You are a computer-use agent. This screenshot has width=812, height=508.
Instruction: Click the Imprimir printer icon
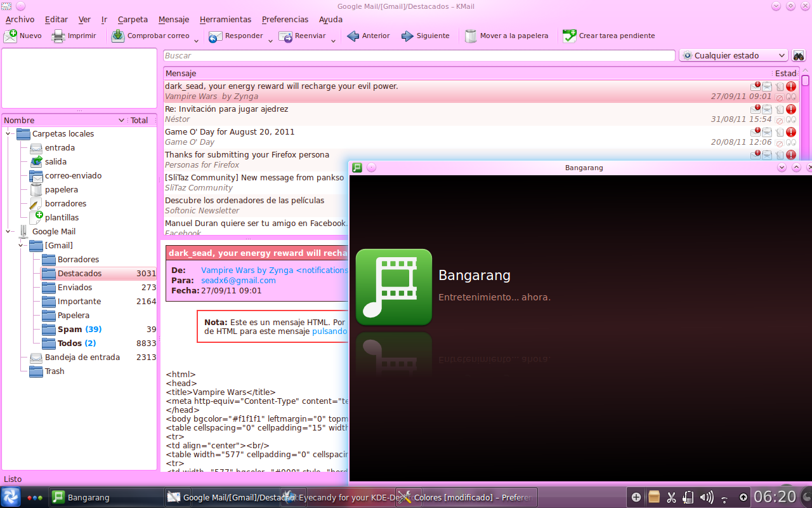pos(58,36)
